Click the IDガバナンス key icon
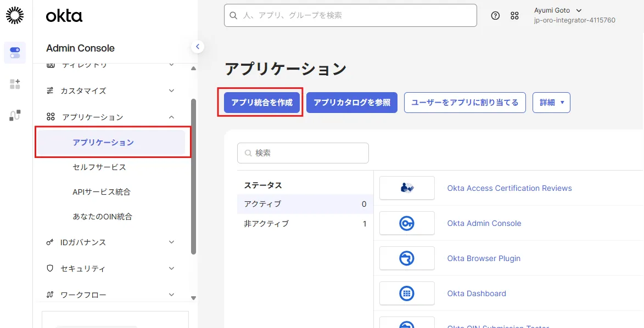 point(50,242)
